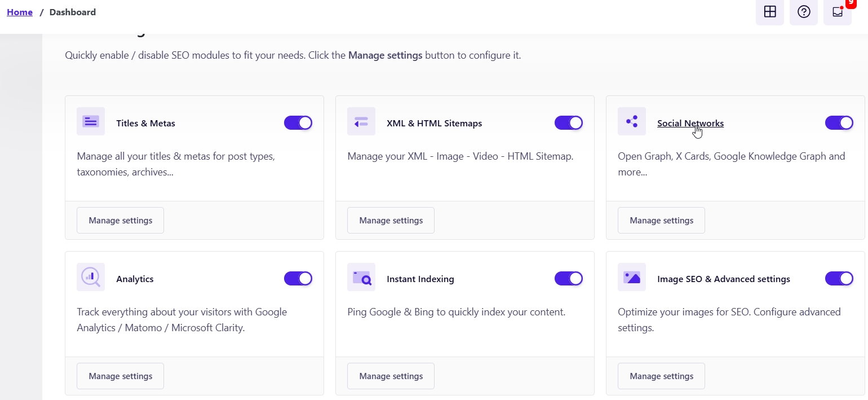Open the Social Networks title link
This screenshot has width=868, height=400.
(x=690, y=123)
